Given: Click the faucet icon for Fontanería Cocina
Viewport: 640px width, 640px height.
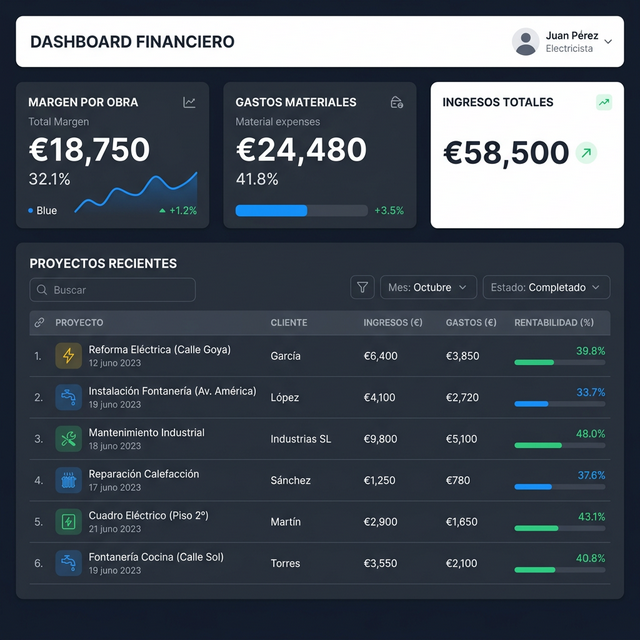Looking at the screenshot, I should point(69,563).
